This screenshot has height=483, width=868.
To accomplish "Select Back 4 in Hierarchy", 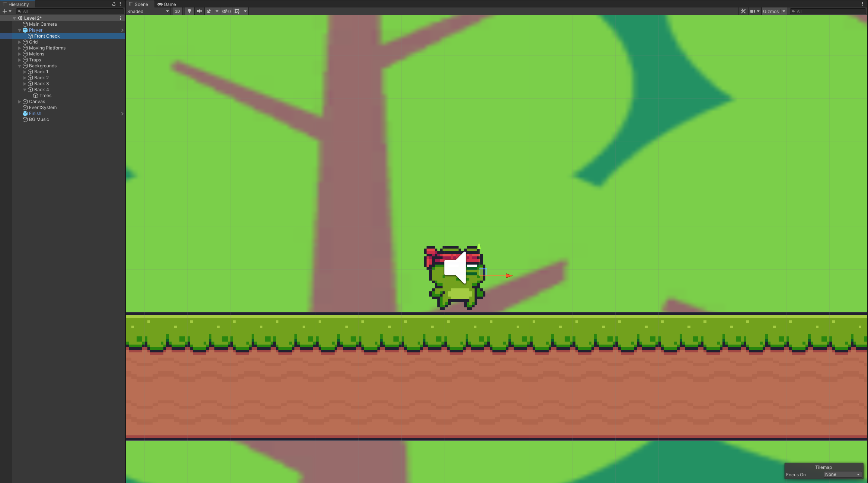I will [x=41, y=90].
